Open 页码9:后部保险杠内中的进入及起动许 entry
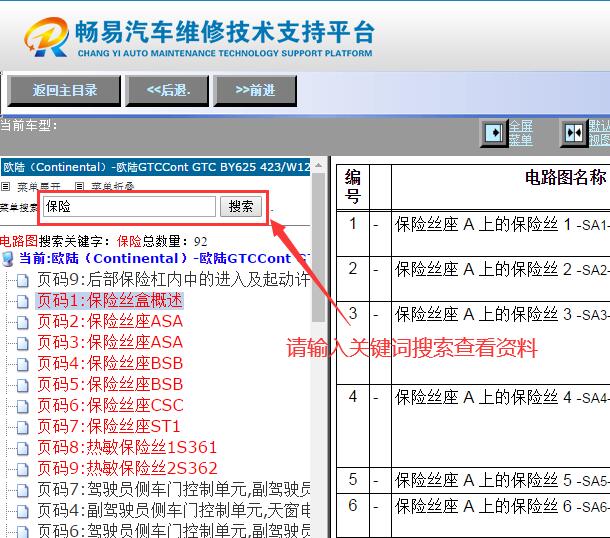Screen dimensions: 610x538 (174, 279)
